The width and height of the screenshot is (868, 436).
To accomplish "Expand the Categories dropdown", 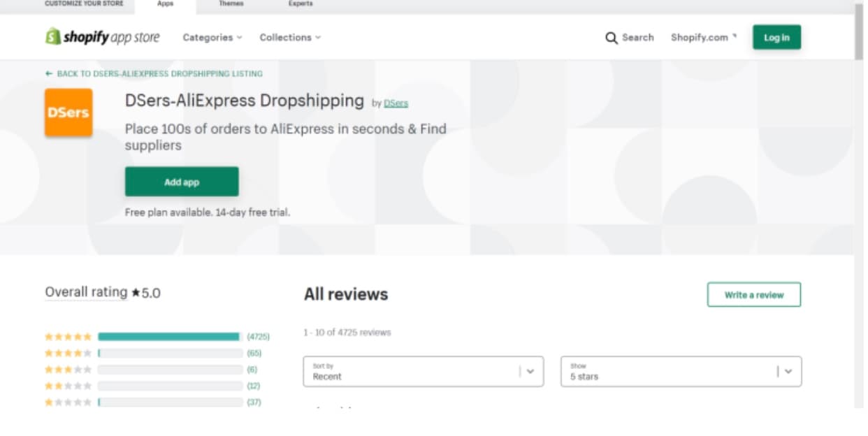I will pos(209,38).
